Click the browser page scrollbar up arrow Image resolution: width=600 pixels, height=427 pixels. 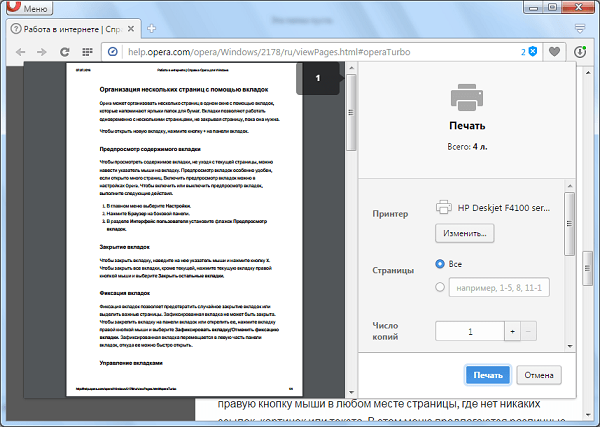(588, 73)
